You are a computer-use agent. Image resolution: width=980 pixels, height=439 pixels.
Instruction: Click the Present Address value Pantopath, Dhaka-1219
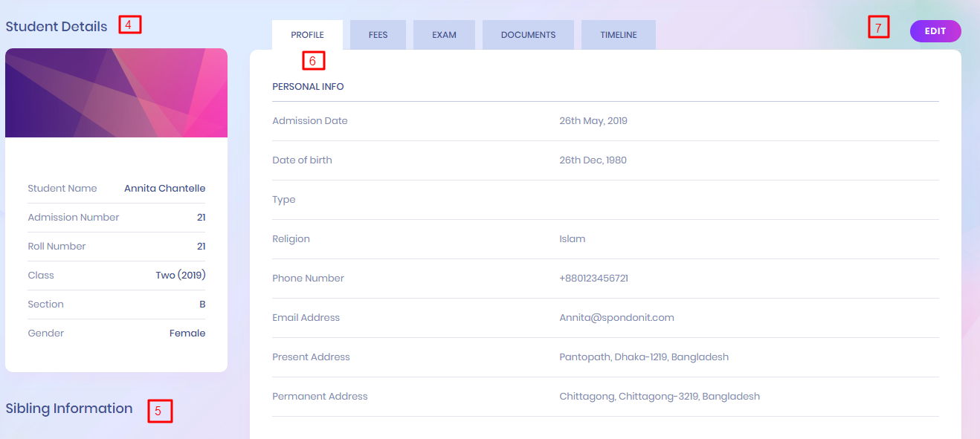[x=643, y=357]
